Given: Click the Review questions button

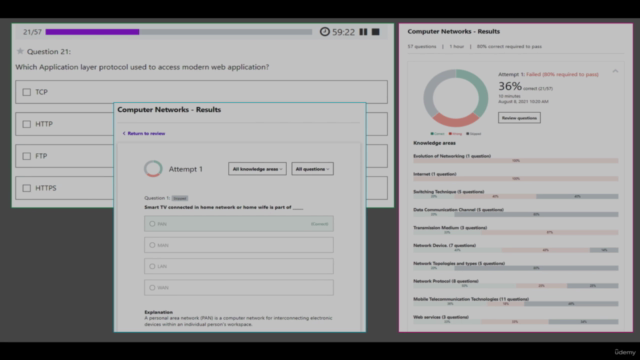Looking at the screenshot, I should (519, 118).
